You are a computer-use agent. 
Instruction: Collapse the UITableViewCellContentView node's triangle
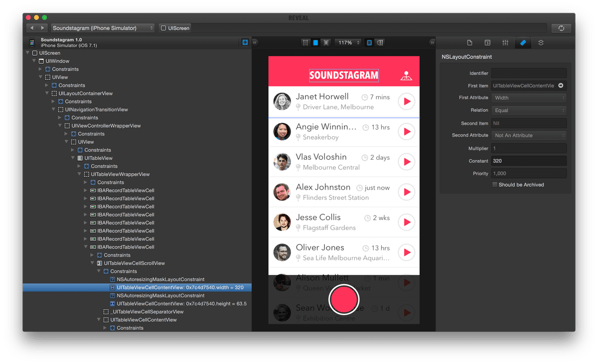99,320
